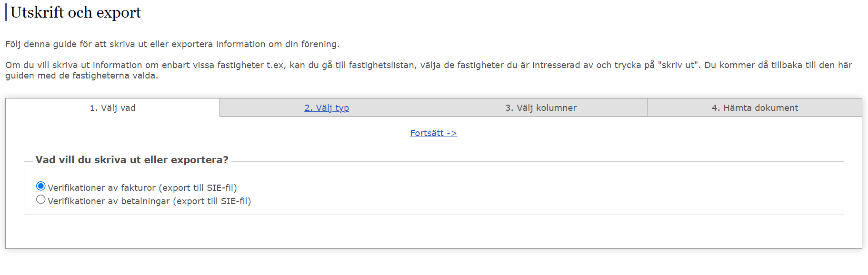
Task: Select the "Verifikationer av betalningar" radio button
Action: 41,199
